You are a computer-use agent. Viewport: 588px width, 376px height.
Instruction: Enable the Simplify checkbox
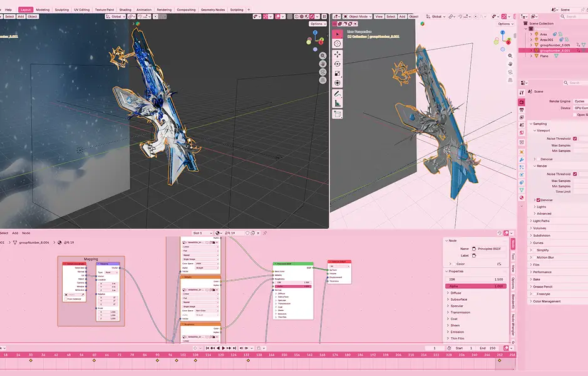(534, 250)
